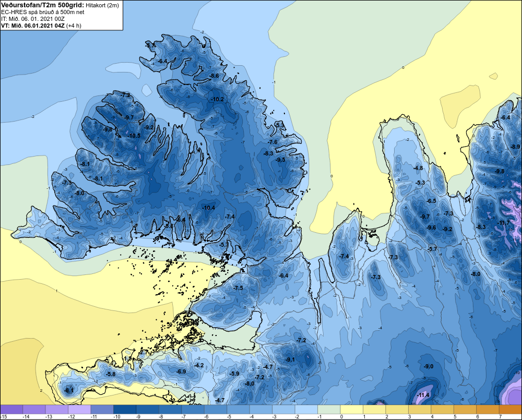The height and width of the screenshot is (420, 522).
Task: Click the orange legend swatch right of 7
Action: coord(510,410)
